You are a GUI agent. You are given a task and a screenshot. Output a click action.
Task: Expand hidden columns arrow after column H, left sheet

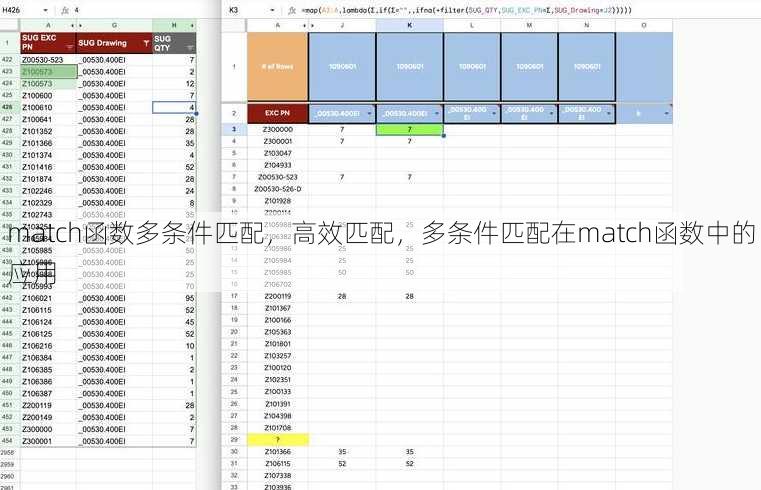pyautogui.click(x=193, y=25)
